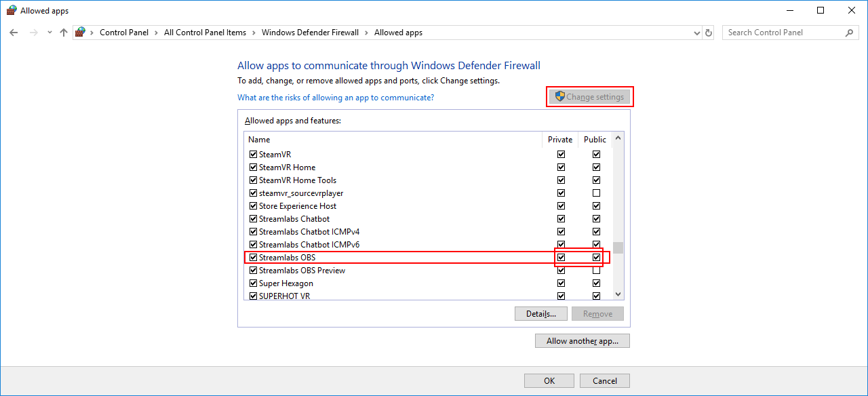Open Control Panel breadcrumb

point(123,33)
